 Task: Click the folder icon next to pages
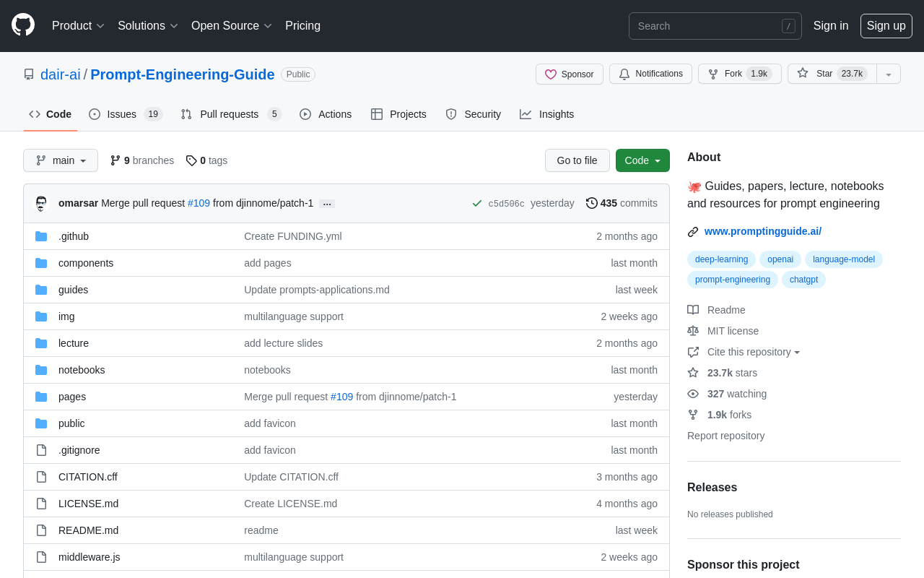tap(41, 397)
